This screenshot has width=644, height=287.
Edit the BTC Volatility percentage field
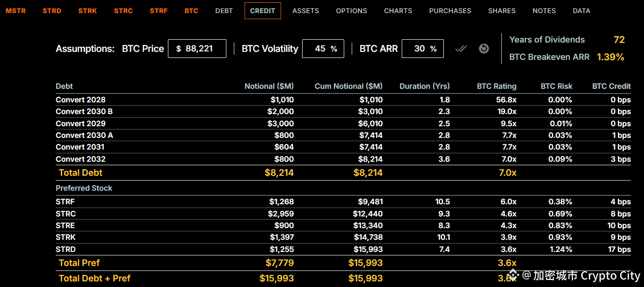point(323,49)
